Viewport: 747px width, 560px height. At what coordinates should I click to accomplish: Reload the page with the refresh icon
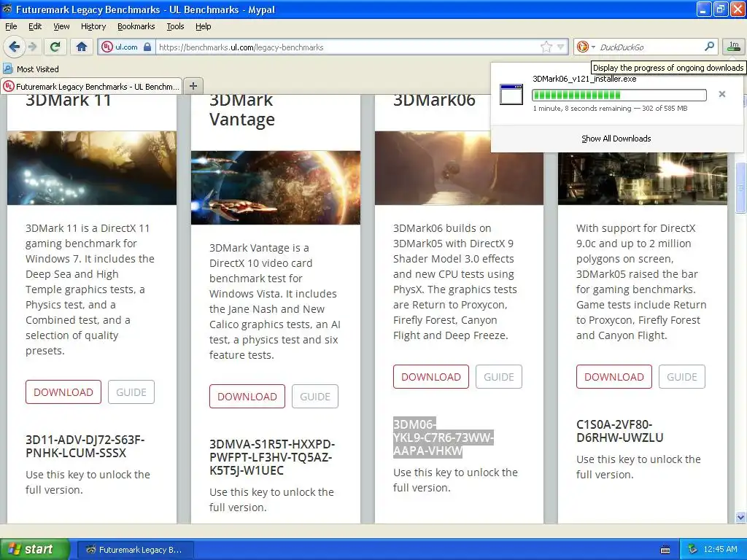click(55, 47)
